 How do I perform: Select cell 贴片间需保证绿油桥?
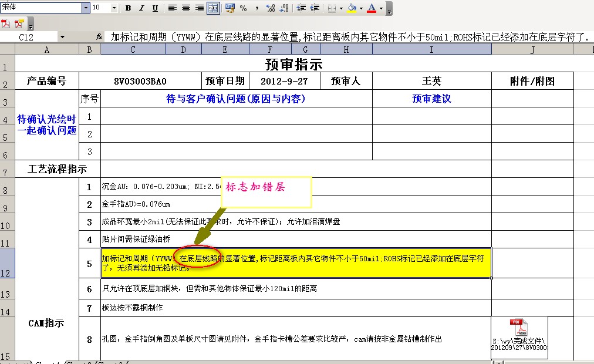click(296, 240)
